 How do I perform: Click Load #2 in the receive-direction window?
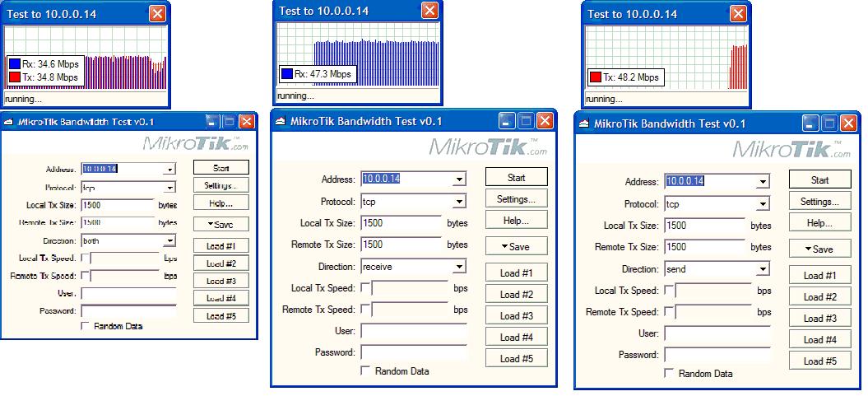point(517,294)
